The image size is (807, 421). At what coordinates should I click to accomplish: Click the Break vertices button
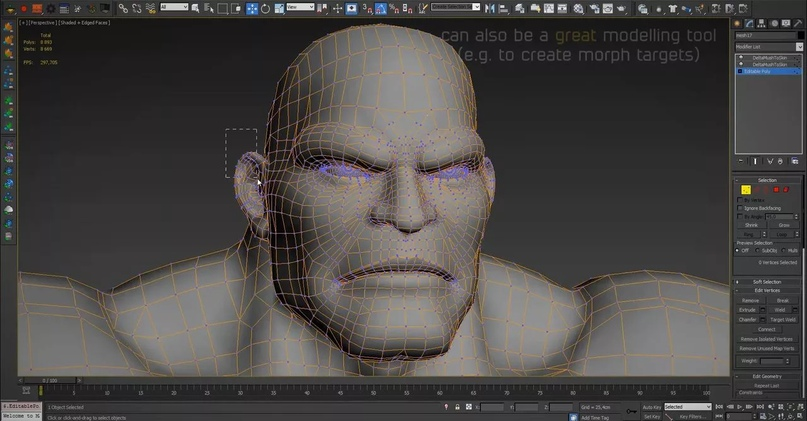pos(783,301)
